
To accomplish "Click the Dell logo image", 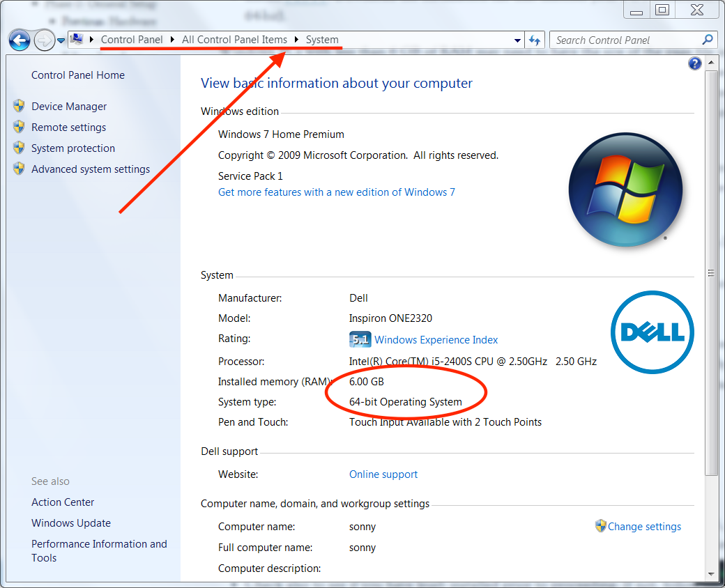I will [x=652, y=332].
